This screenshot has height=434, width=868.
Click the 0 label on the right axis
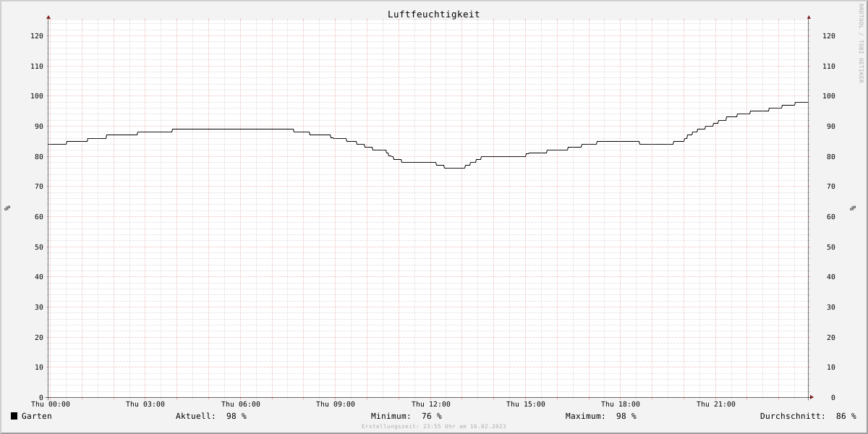(833, 397)
